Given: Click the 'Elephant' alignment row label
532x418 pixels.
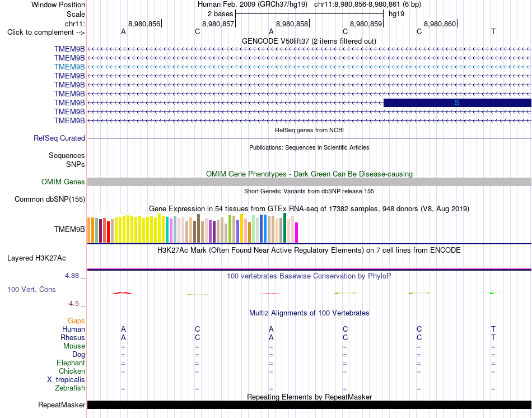Looking at the screenshot, I should click(71, 363).
